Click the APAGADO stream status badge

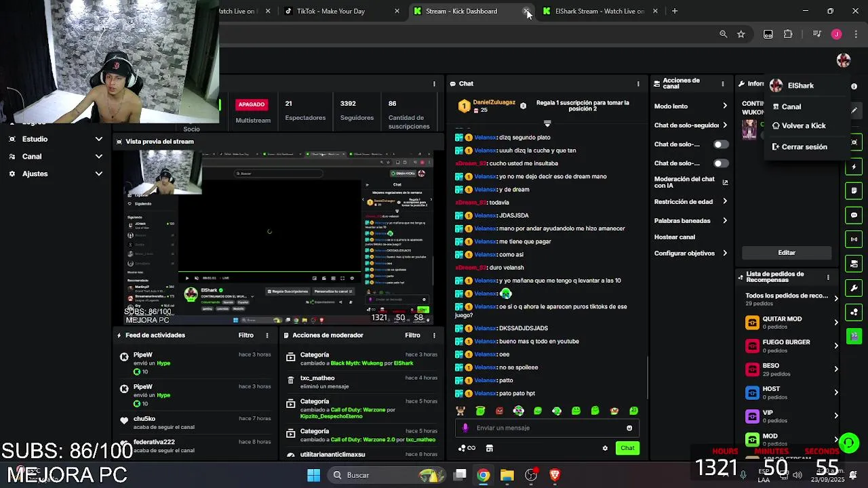[251, 104]
